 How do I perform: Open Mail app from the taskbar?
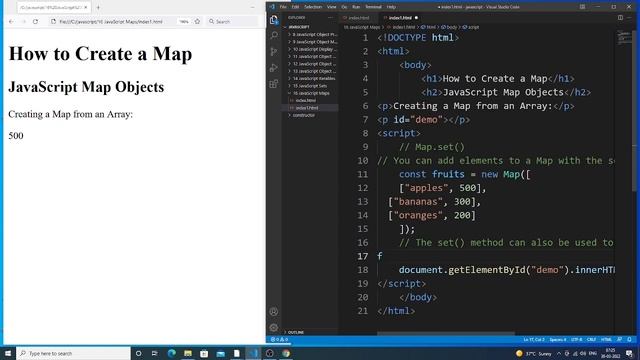pos(220,353)
